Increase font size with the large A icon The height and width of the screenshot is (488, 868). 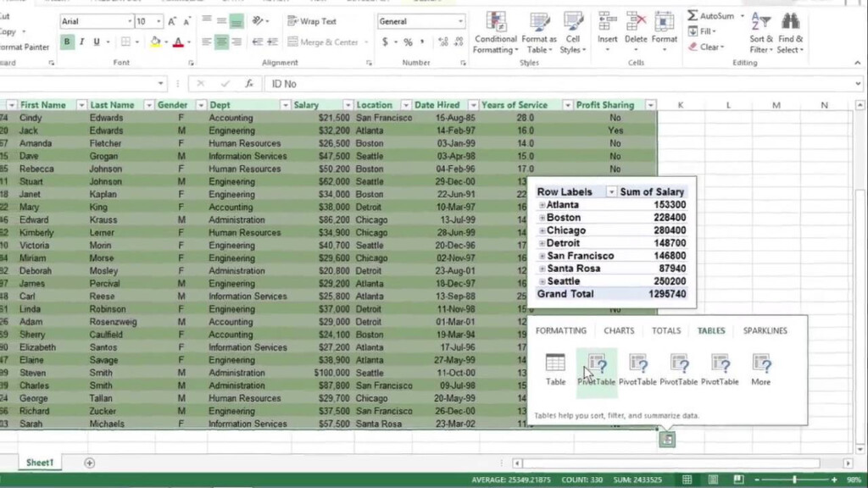pos(172,21)
